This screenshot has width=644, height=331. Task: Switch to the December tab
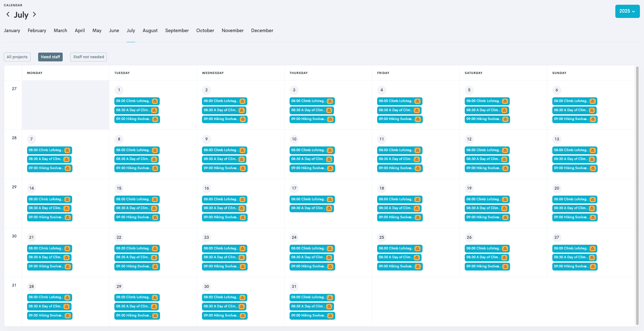pos(262,31)
